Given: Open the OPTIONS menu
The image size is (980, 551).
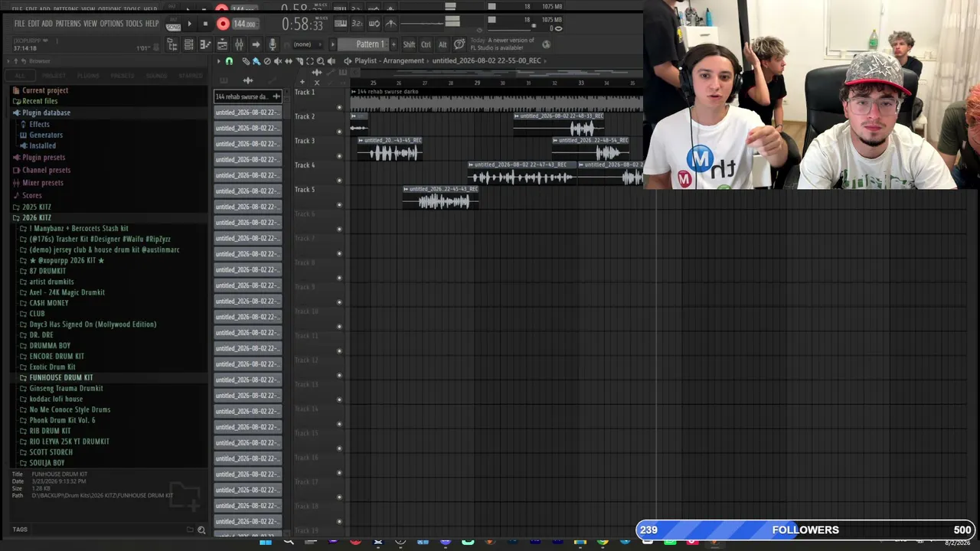Looking at the screenshot, I should click(111, 24).
